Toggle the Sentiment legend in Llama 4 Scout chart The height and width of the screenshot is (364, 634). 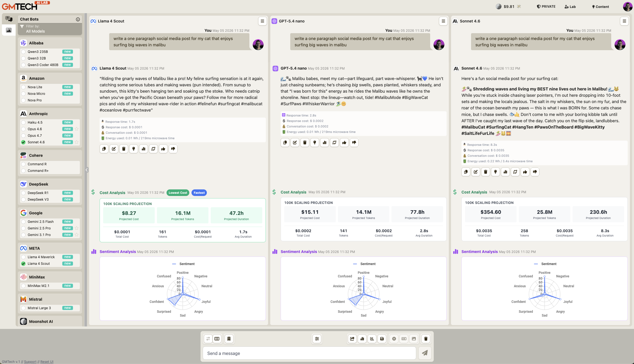point(183,264)
